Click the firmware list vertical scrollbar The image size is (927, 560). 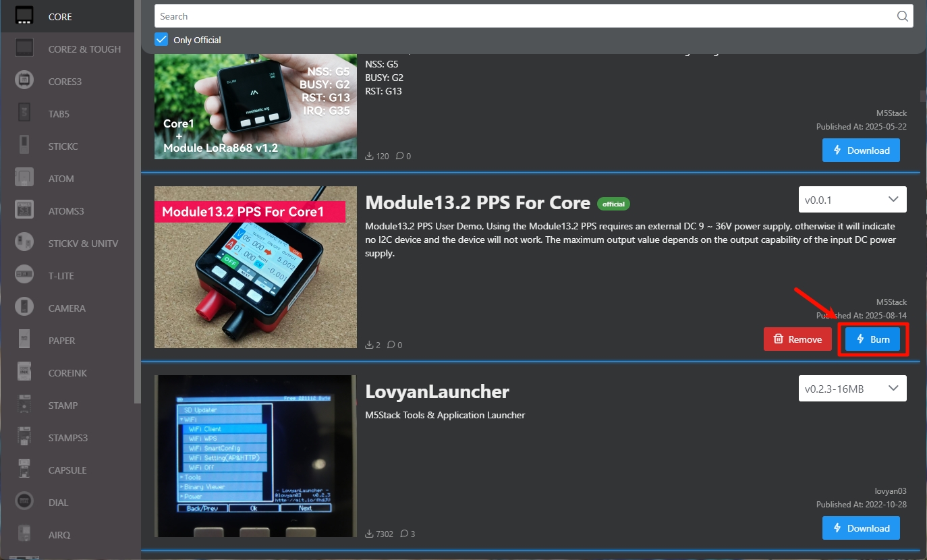[923, 96]
